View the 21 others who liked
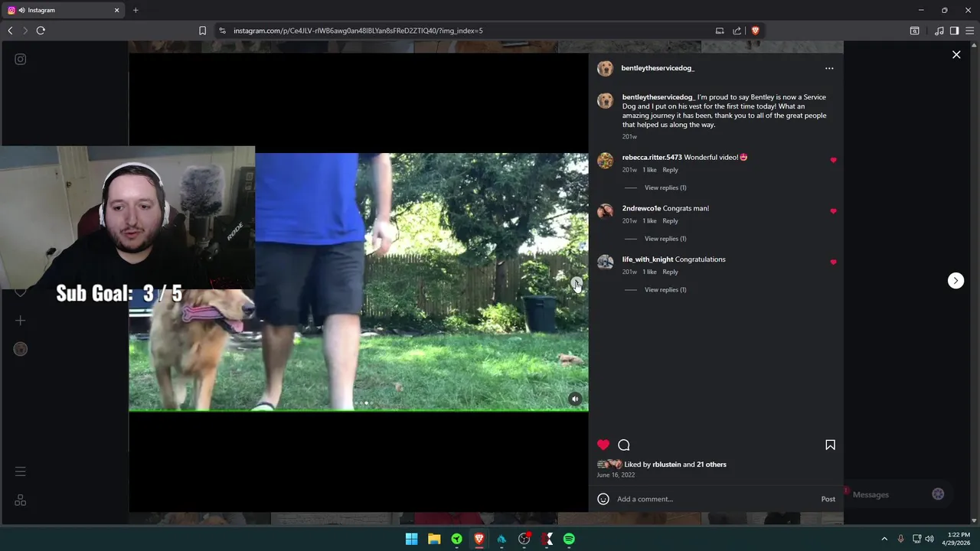 [x=711, y=465]
